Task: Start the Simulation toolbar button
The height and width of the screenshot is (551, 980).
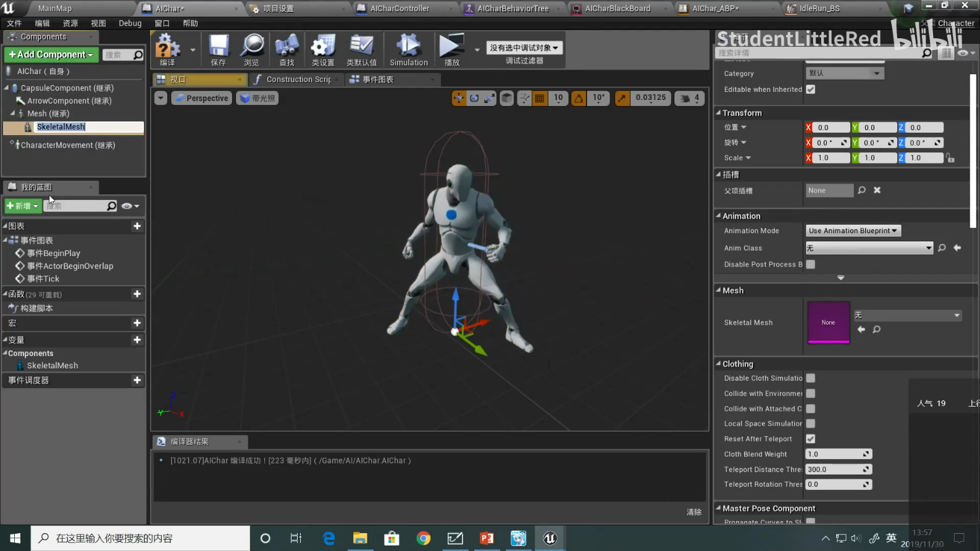Action: [409, 50]
